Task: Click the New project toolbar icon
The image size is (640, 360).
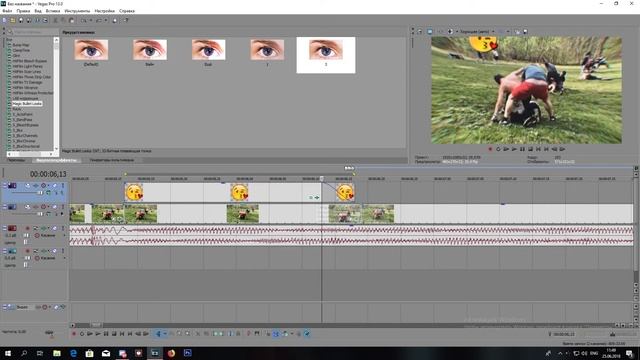Action: pyautogui.click(x=4, y=20)
